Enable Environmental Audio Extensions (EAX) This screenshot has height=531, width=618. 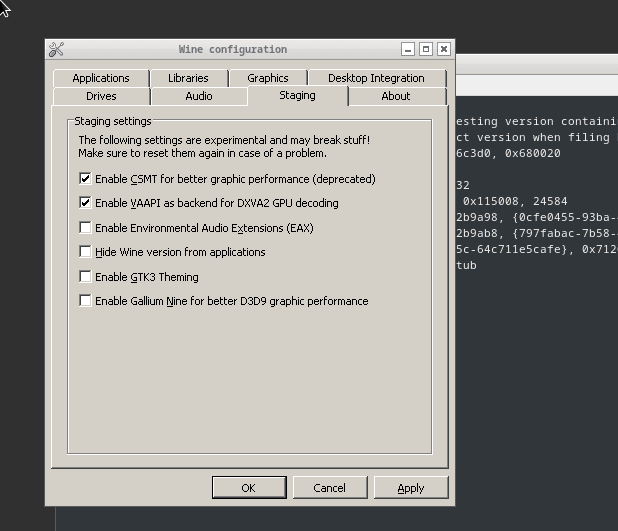(85, 227)
